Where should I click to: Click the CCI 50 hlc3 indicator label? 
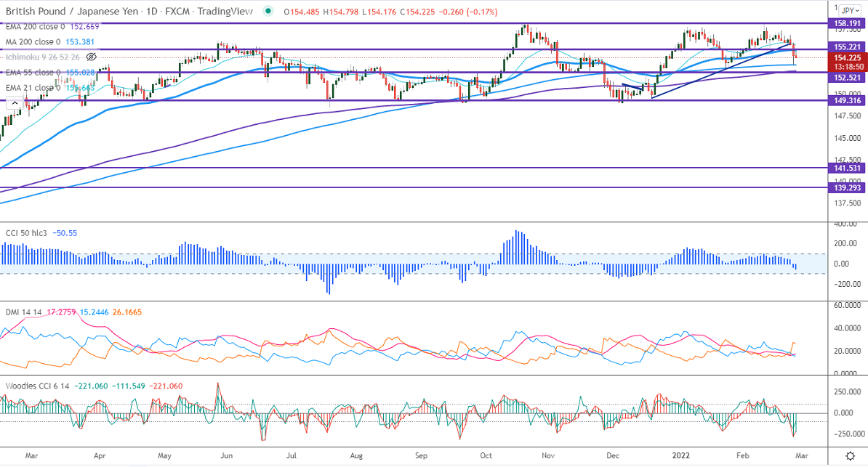pyautogui.click(x=27, y=233)
